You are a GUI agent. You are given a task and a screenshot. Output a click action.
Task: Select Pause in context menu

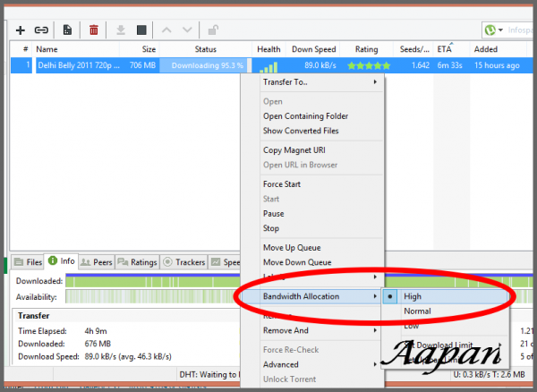tap(273, 214)
